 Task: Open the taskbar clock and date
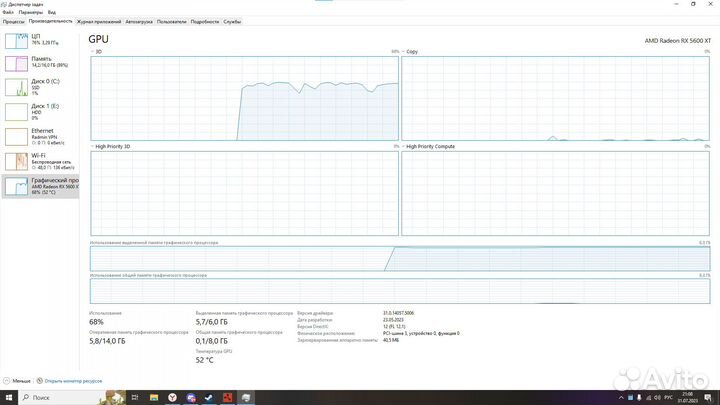point(687,398)
